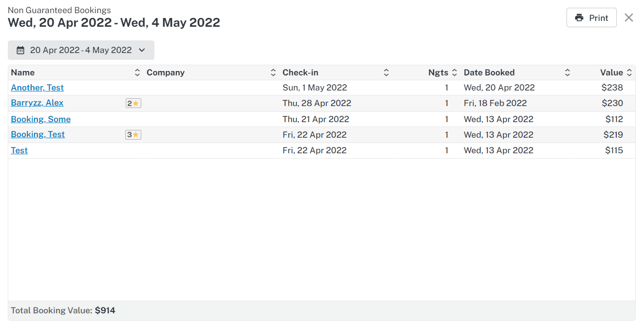Click the 2-star badge for Barryzz, Alex
The height and width of the screenshot is (326, 644).
pos(133,103)
